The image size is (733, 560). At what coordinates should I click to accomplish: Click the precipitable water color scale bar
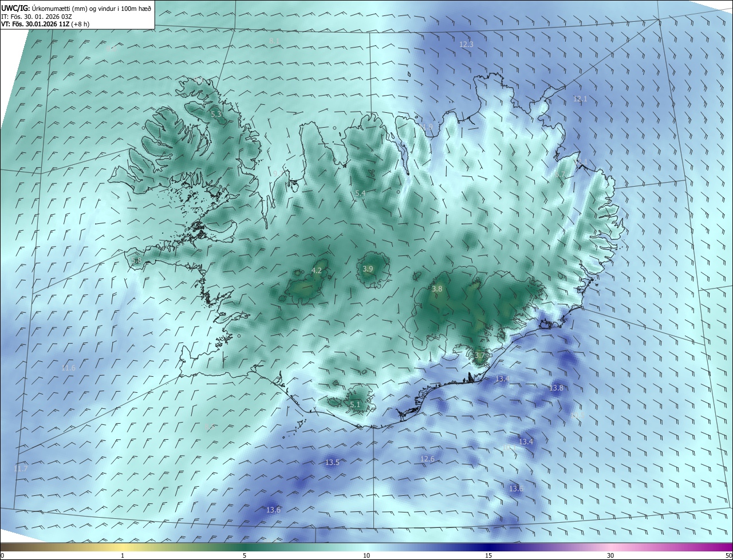pos(366,547)
